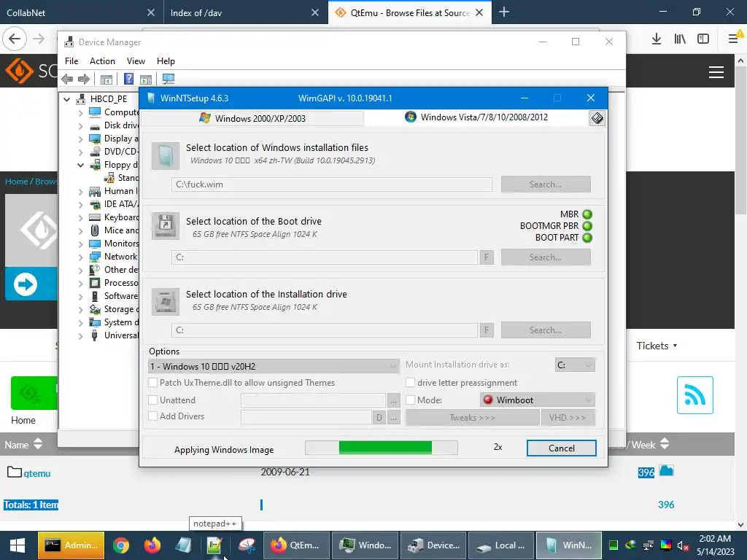Click Installation drive icon in WinNTSetup
Screen dimensions: 747x560
coord(166,301)
